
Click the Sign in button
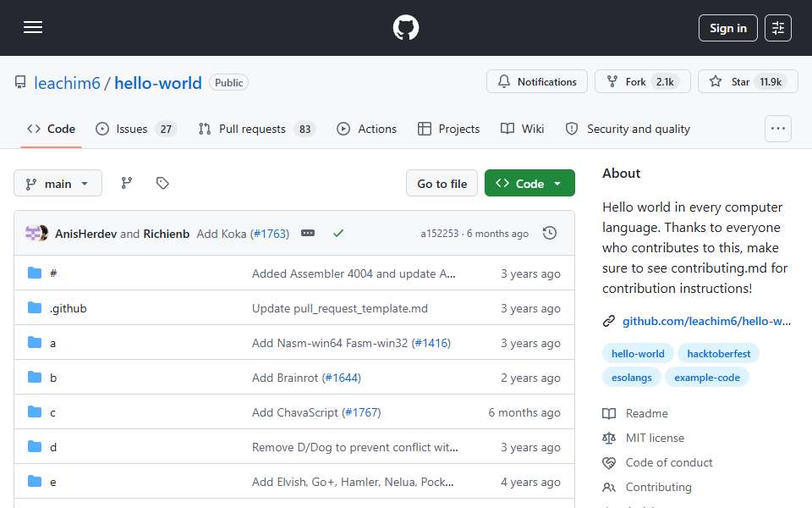point(727,28)
